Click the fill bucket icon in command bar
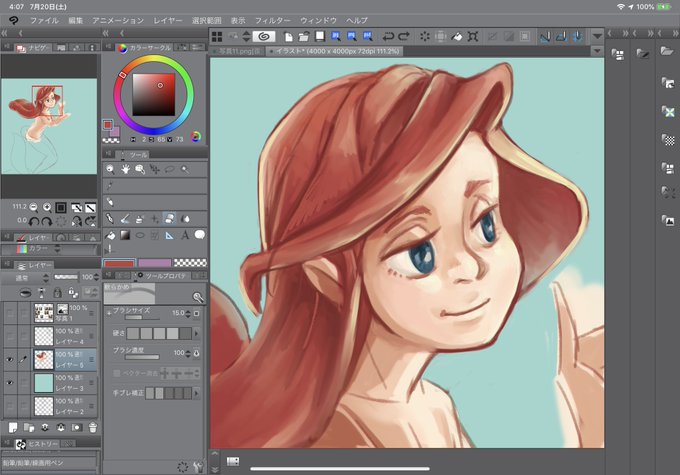This screenshot has height=475, width=680. pyautogui.click(x=457, y=36)
